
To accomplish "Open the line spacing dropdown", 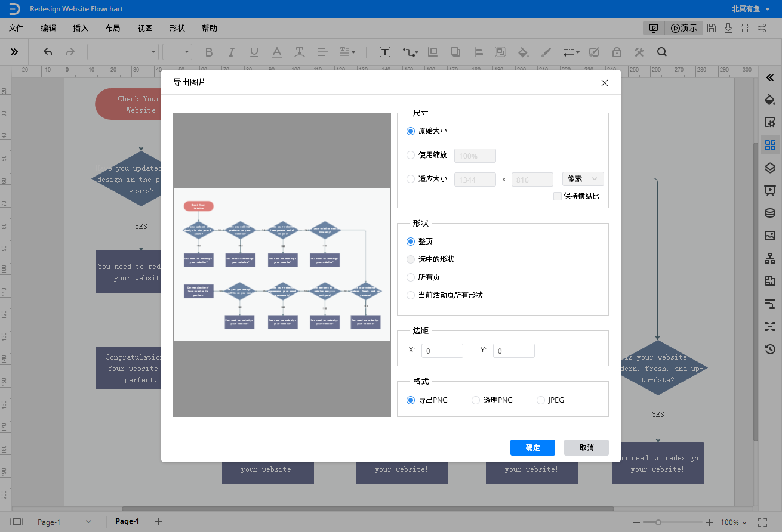I will click(347, 52).
